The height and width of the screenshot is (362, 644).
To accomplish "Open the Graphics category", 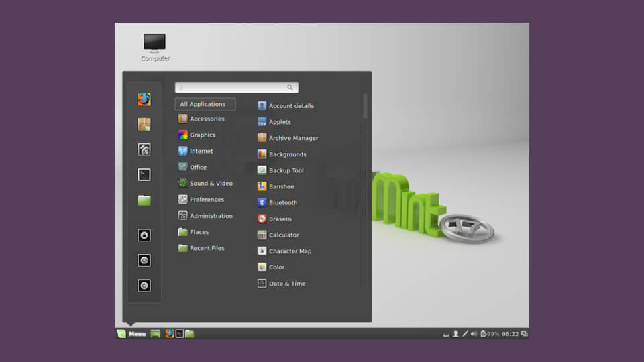I will point(197,135).
